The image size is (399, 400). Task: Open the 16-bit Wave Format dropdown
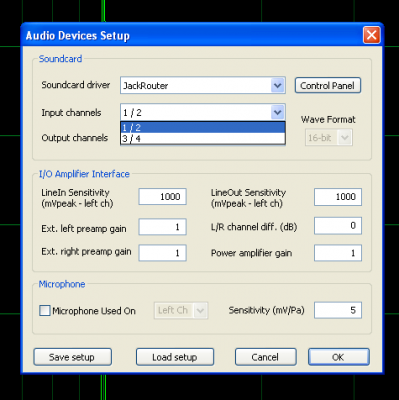click(329, 138)
